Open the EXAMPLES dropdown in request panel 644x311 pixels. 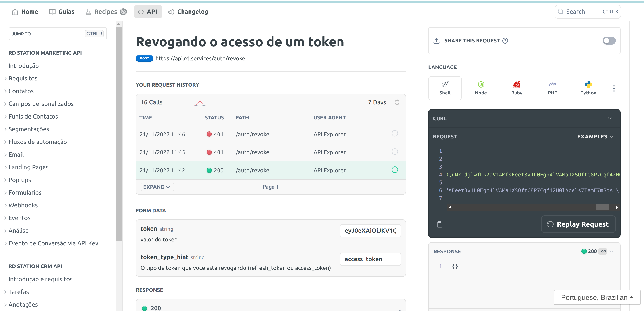click(x=595, y=137)
